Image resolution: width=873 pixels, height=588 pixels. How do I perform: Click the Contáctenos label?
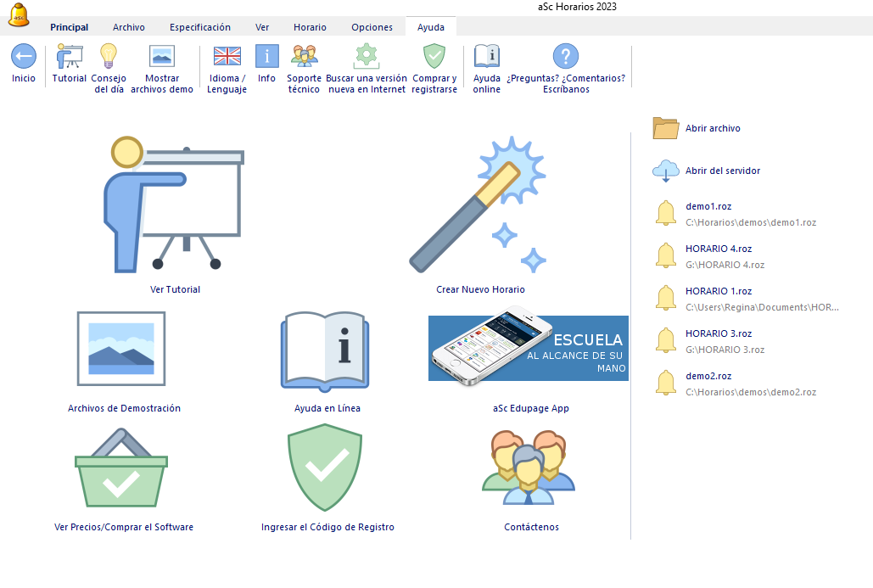[x=531, y=527]
